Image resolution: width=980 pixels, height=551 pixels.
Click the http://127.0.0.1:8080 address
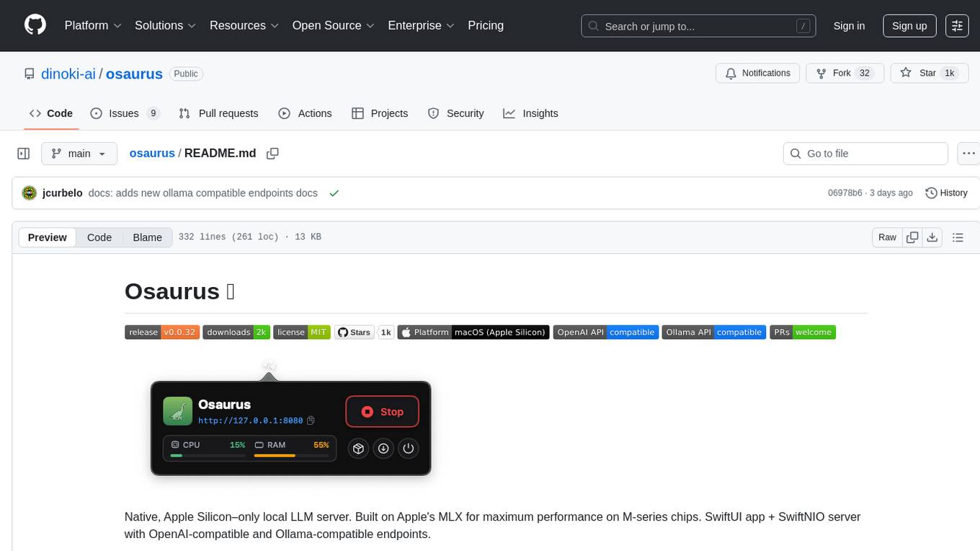click(251, 420)
